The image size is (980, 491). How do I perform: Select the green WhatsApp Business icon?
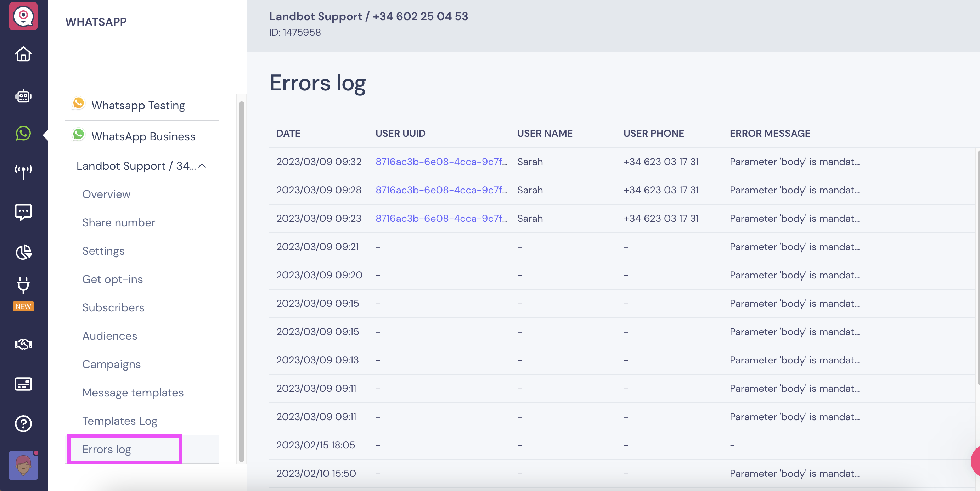click(x=78, y=134)
